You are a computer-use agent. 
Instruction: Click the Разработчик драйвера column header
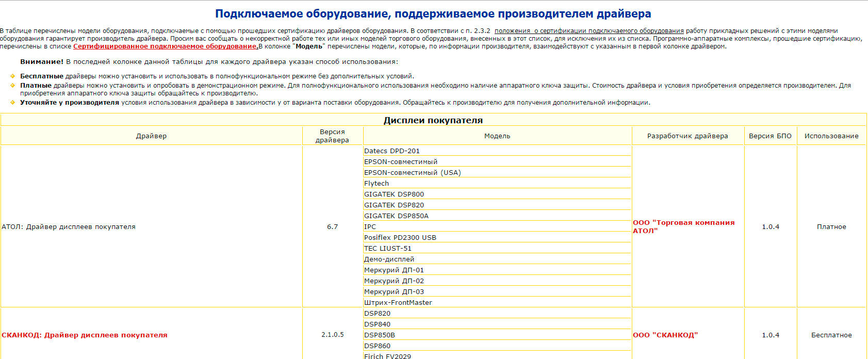pyautogui.click(x=687, y=136)
